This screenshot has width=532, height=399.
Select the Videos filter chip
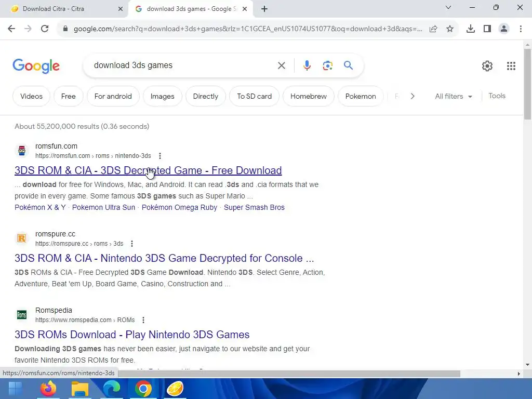[31, 96]
